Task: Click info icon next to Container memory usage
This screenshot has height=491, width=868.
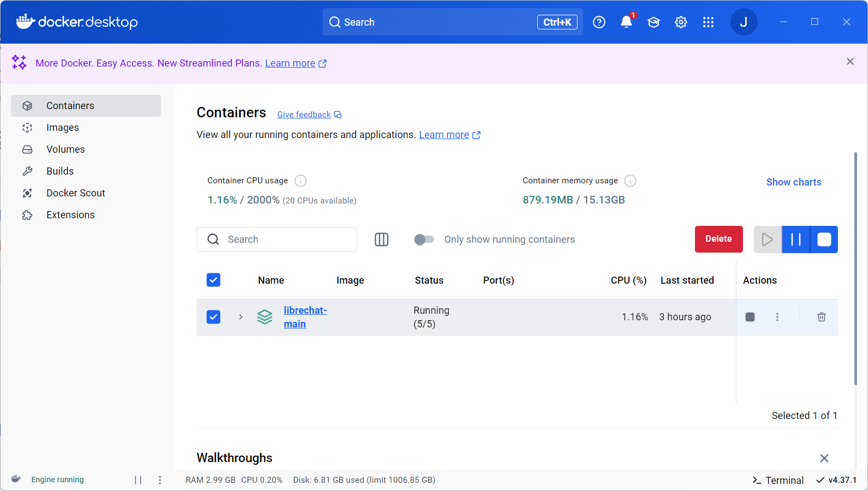Action: click(630, 181)
